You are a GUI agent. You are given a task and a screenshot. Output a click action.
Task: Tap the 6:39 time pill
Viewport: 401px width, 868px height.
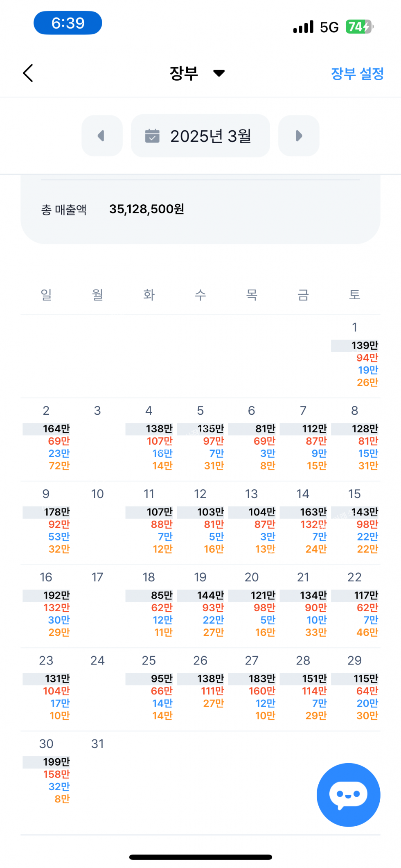click(68, 23)
